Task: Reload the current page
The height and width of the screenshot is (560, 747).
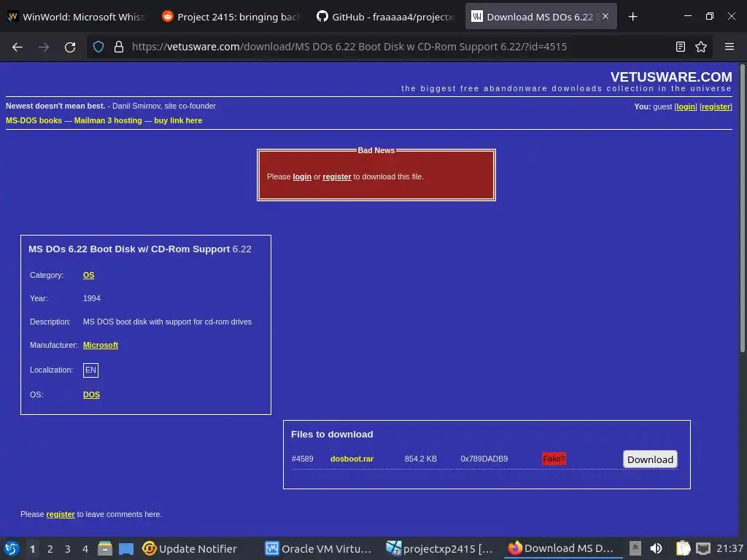Action: (x=70, y=47)
